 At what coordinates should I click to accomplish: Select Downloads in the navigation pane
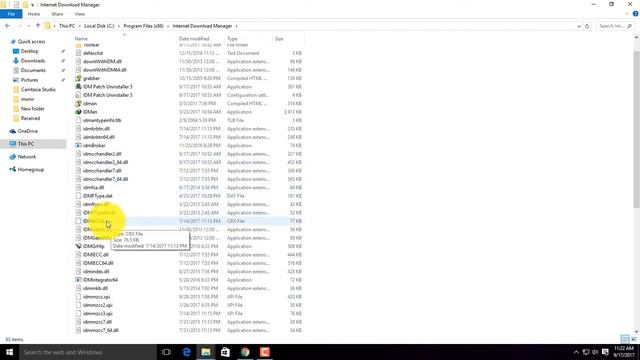coord(33,61)
